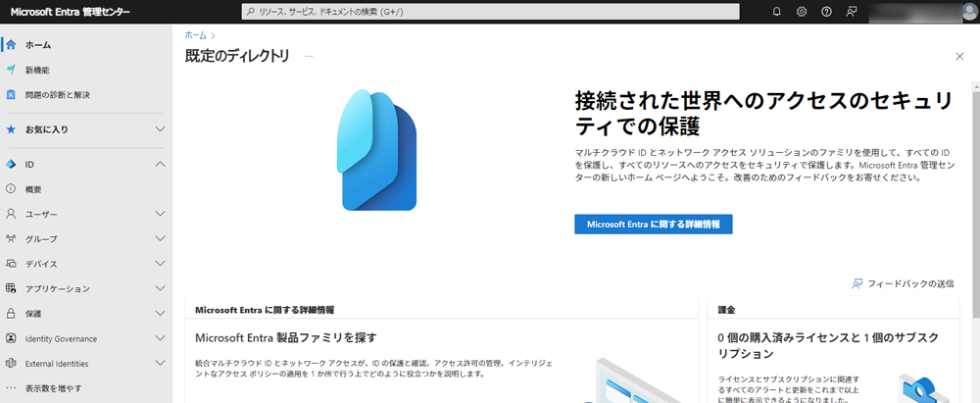Select the 保護 lock icon
The height and width of the screenshot is (403, 980).
point(11,314)
